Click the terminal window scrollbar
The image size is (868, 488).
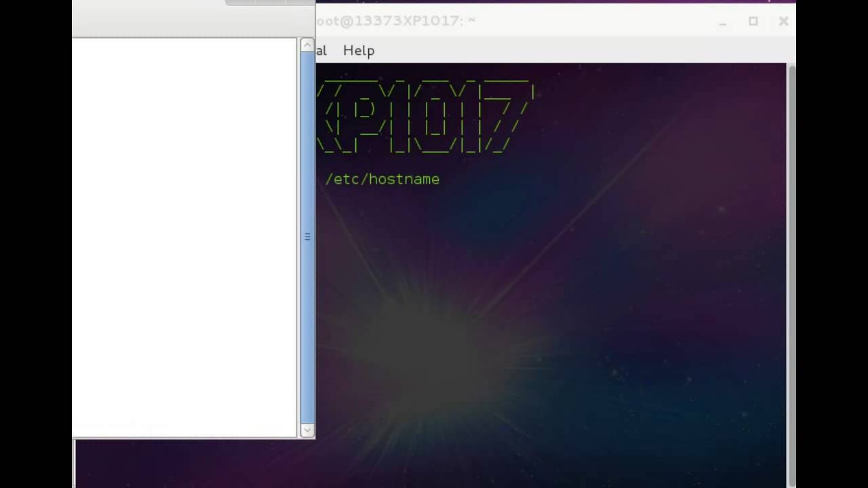tap(791, 274)
